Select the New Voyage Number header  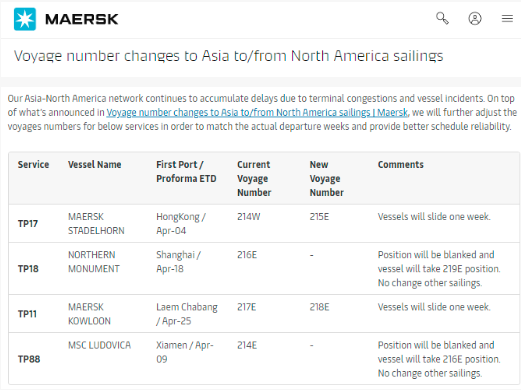pyautogui.click(x=326, y=179)
